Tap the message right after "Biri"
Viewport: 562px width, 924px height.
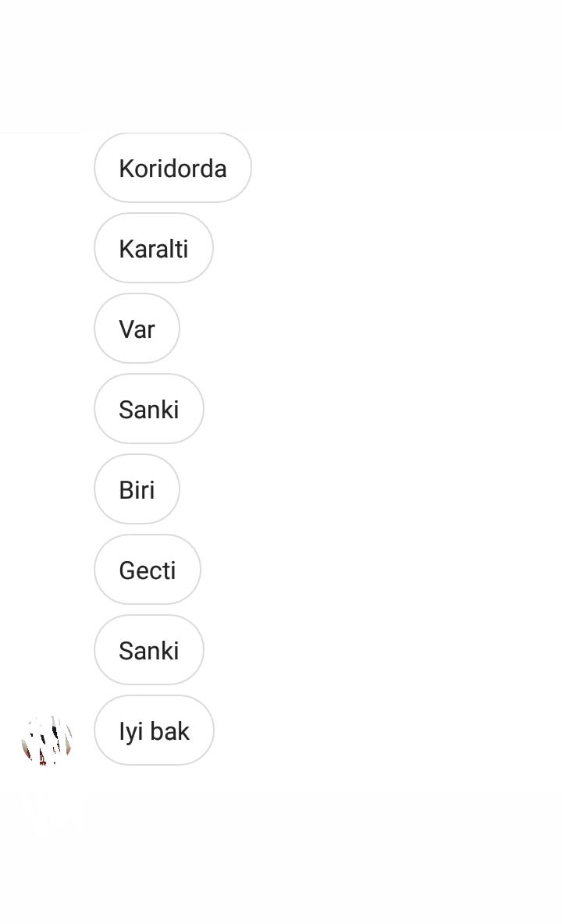click(x=147, y=570)
